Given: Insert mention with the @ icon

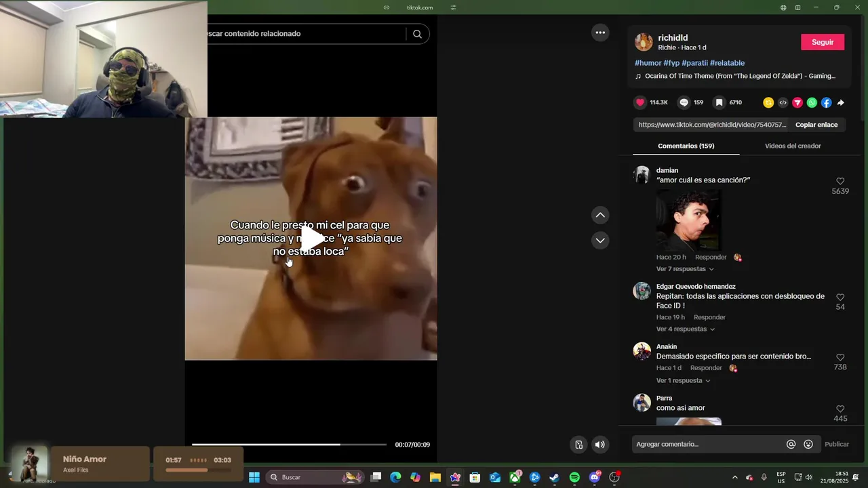Looking at the screenshot, I should point(791,445).
